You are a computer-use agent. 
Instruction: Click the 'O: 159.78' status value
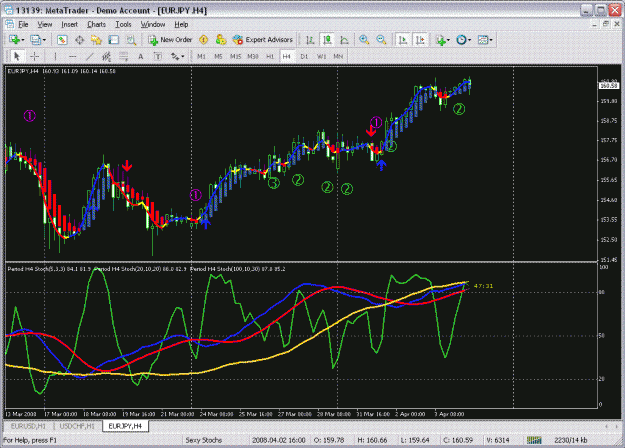(329, 440)
